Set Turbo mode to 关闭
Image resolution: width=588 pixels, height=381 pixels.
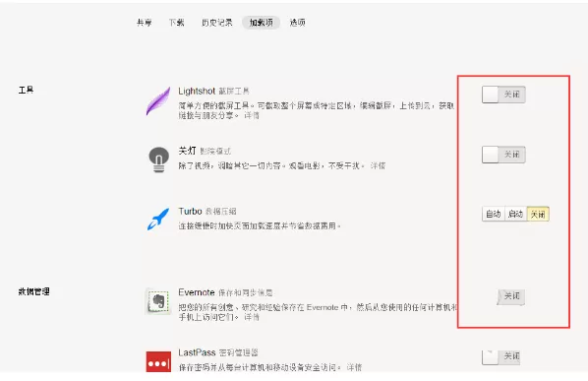point(538,214)
